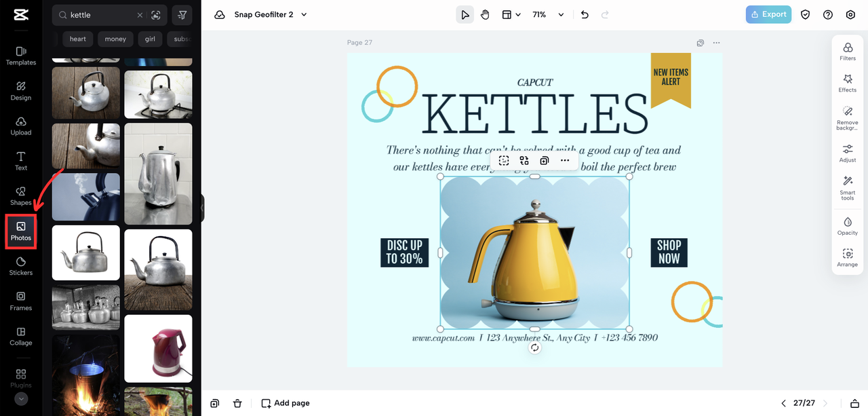Expand more sidebar items chevron
Viewport: 868px width, 416px height.
point(21,399)
